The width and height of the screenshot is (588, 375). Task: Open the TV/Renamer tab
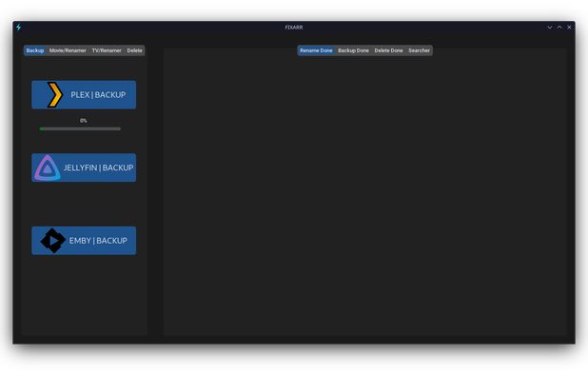click(x=107, y=50)
